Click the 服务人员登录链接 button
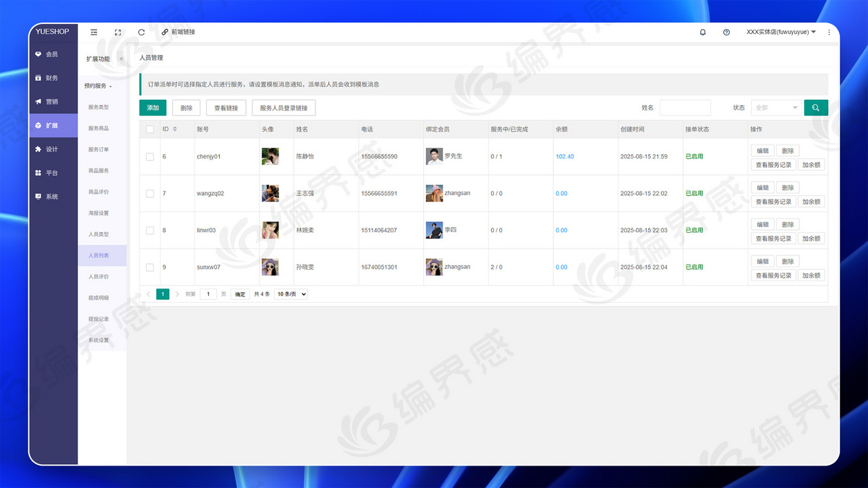868x488 pixels. (284, 108)
